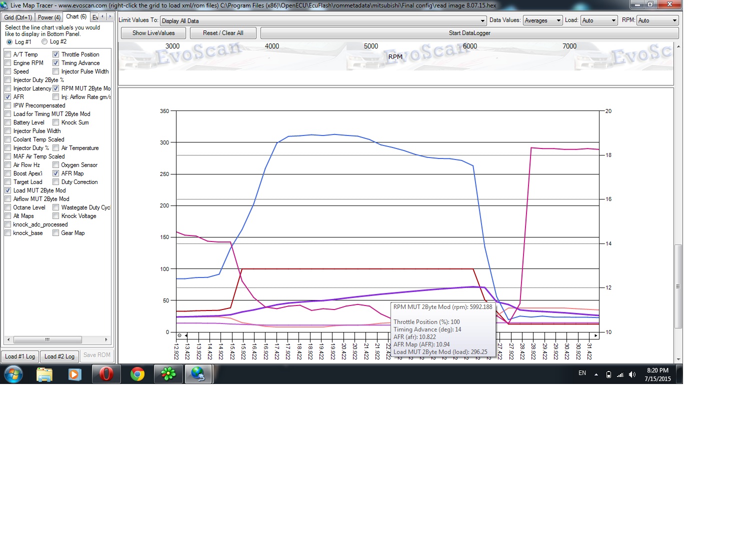This screenshot has width=750, height=560.
Task: Click the Start DataLogger button
Action: [469, 33]
